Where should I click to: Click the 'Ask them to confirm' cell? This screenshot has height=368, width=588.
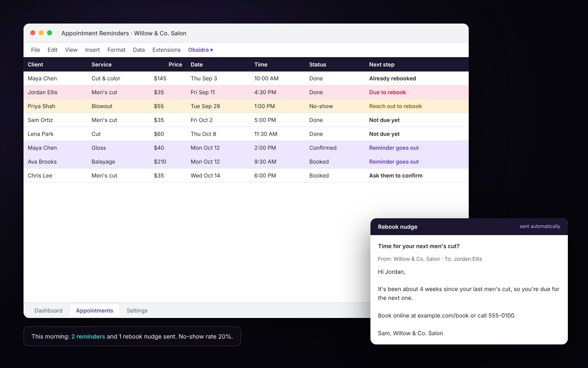[417, 175]
